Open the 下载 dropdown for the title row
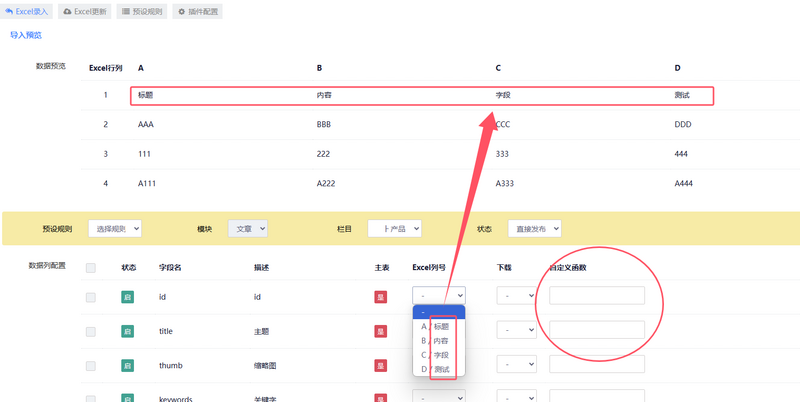Screen dimensions: 800x402 click(517, 330)
